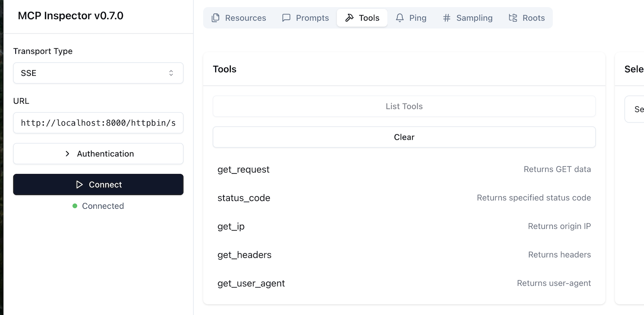Click the Prompts speech bubble icon
The width and height of the screenshot is (644, 315).
(x=286, y=17)
